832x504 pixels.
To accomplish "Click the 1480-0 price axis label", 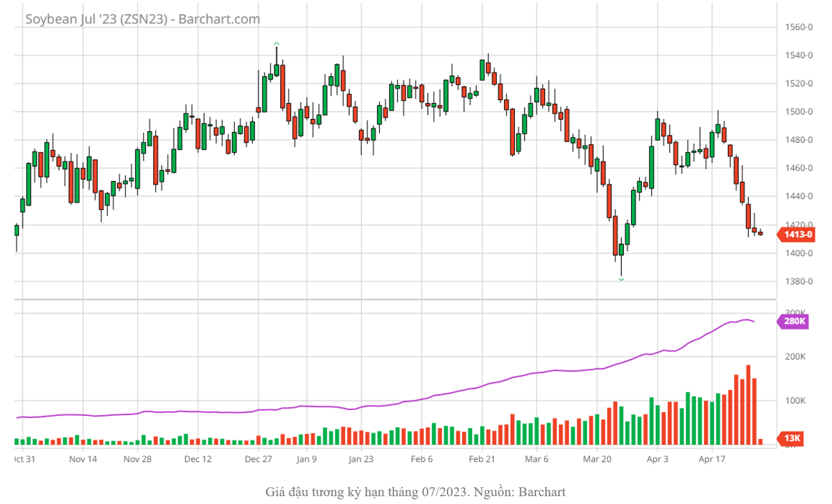I will point(799,140).
